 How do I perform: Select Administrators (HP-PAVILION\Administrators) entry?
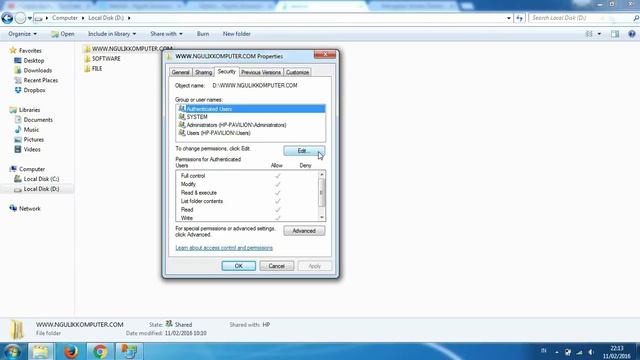coord(251,125)
